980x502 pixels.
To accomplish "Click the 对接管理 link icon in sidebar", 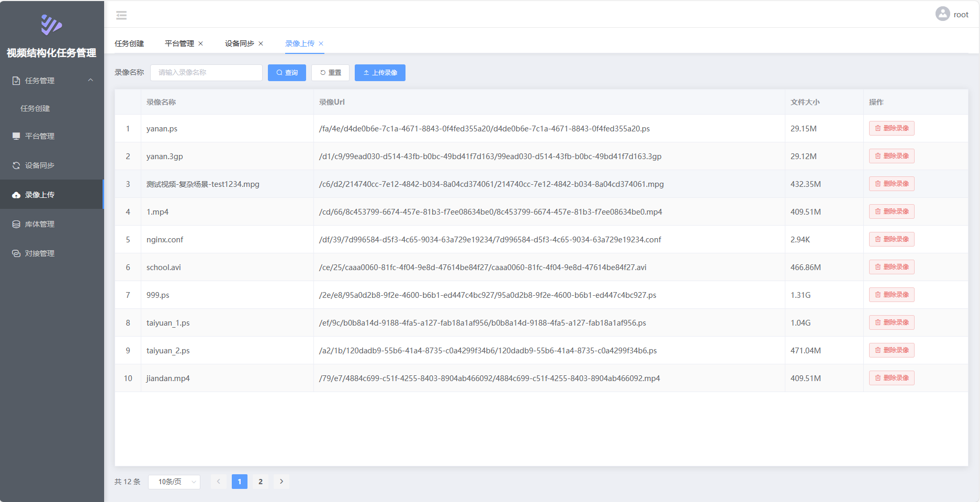I will (x=16, y=253).
